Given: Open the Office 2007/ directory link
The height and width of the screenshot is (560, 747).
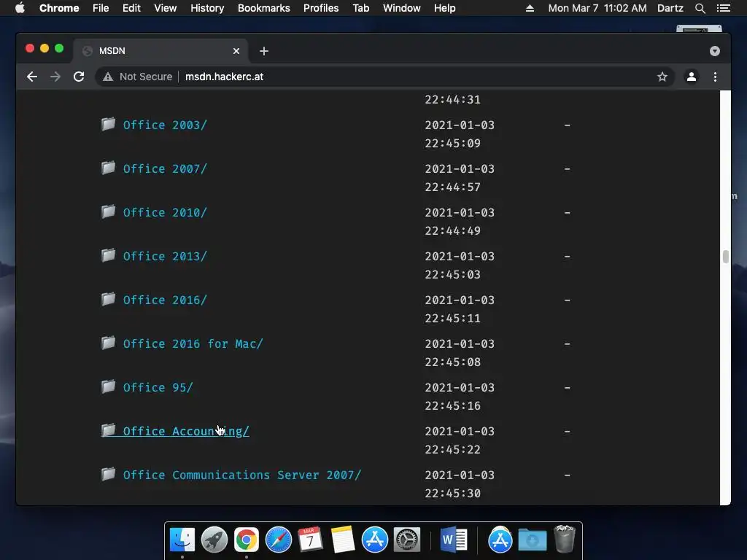Looking at the screenshot, I should pos(165,169).
